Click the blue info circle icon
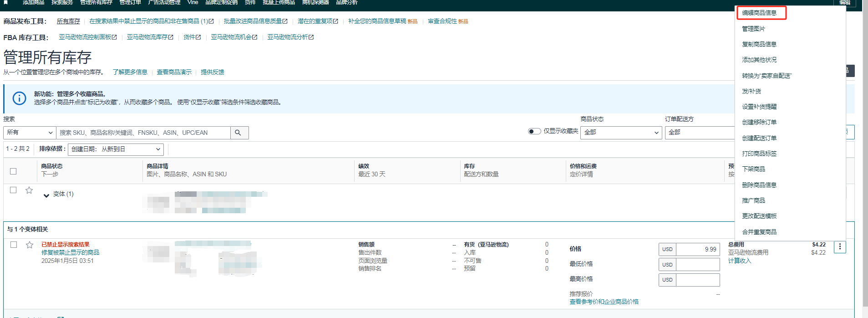868x318 pixels. tap(19, 98)
